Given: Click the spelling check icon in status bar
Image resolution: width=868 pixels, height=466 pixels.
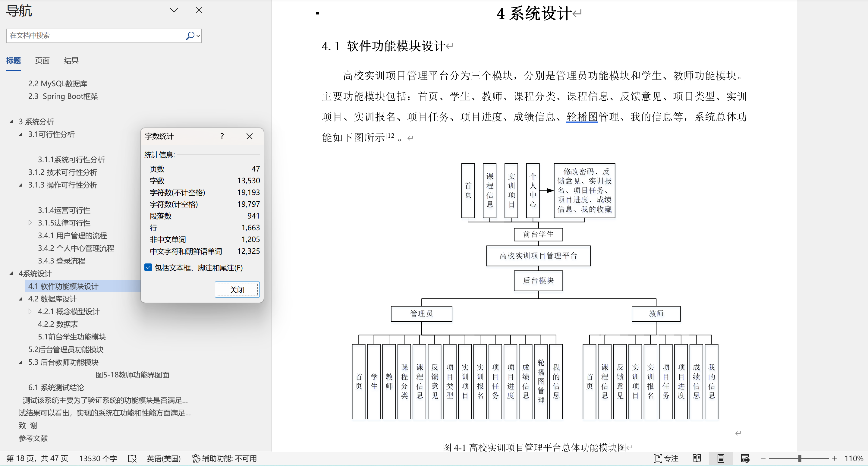Looking at the screenshot, I should click(132, 458).
